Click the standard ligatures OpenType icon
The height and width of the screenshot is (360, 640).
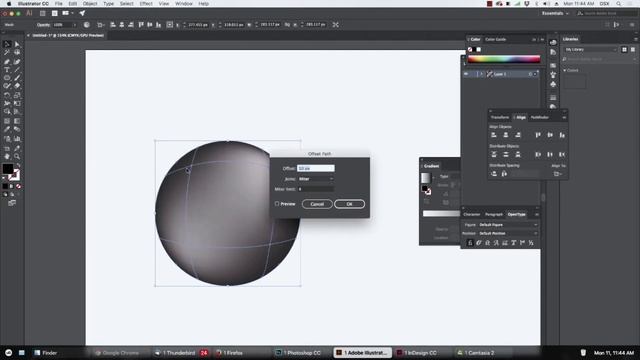[x=470, y=243]
